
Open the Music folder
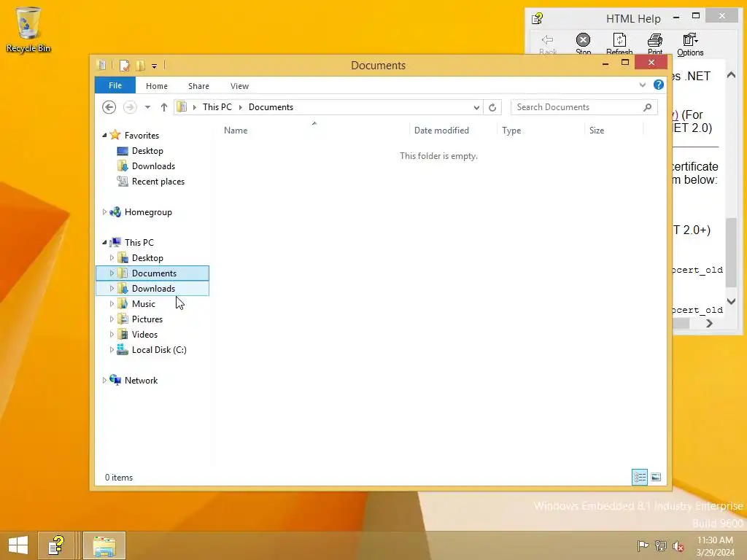(x=143, y=304)
